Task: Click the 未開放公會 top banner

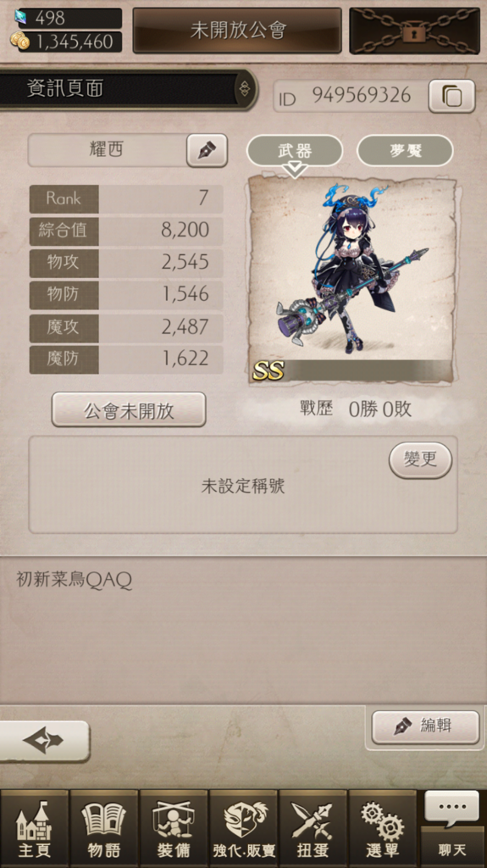Action: [237, 31]
